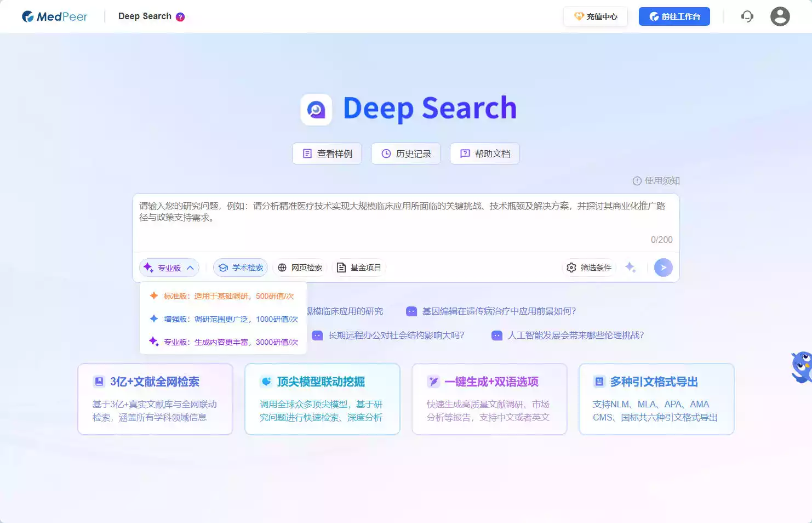812x523 pixels.
Task: Toggle 网页检索 web search
Action: (x=300, y=268)
